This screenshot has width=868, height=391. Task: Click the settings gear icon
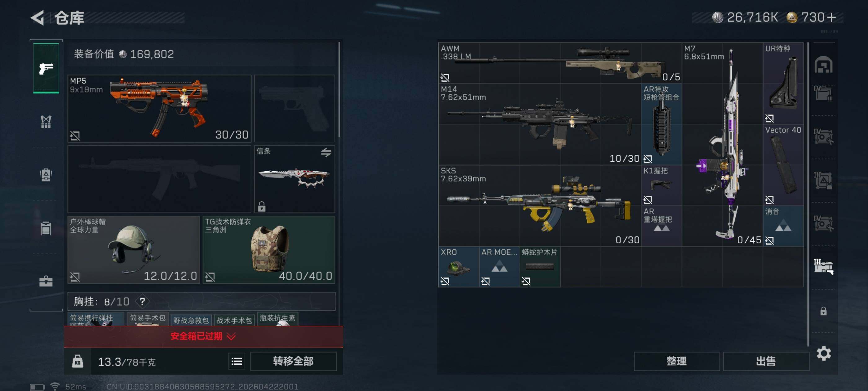click(x=824, y=353)
